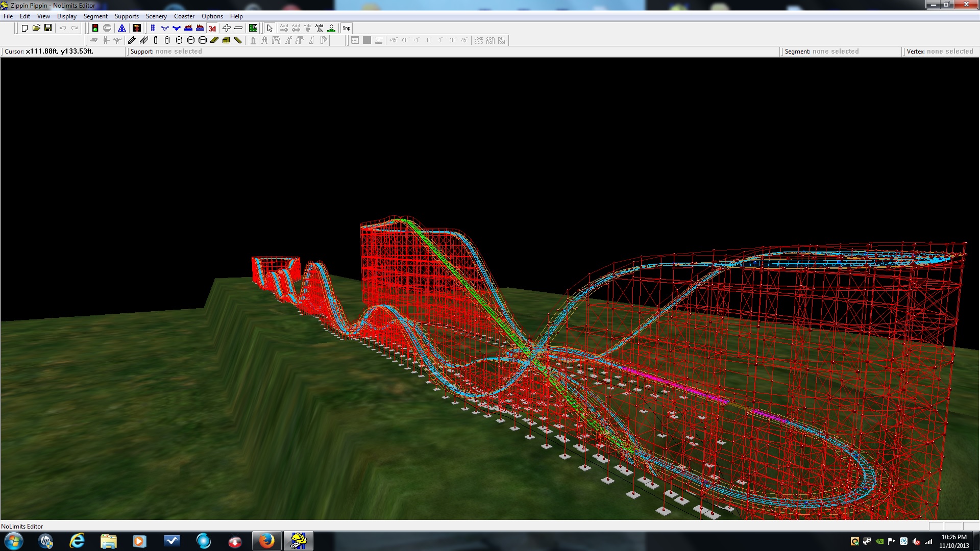980x551 pixels.
Task: Undo the last edit
Action: (63, 28)
